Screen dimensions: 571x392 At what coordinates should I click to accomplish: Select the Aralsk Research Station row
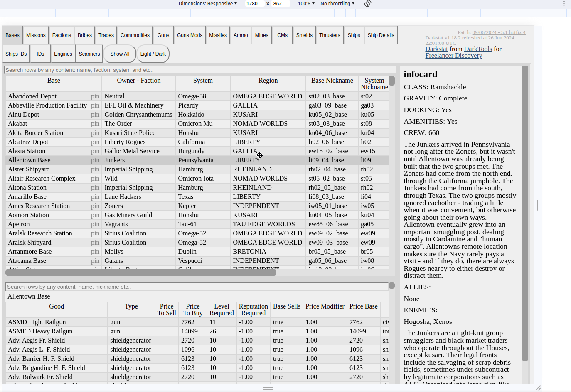tap(197, 233)
